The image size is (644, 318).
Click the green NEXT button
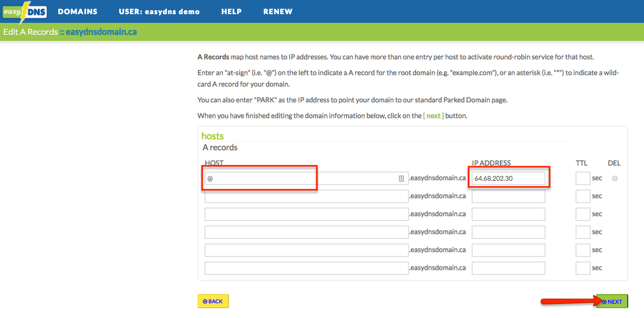612,302
